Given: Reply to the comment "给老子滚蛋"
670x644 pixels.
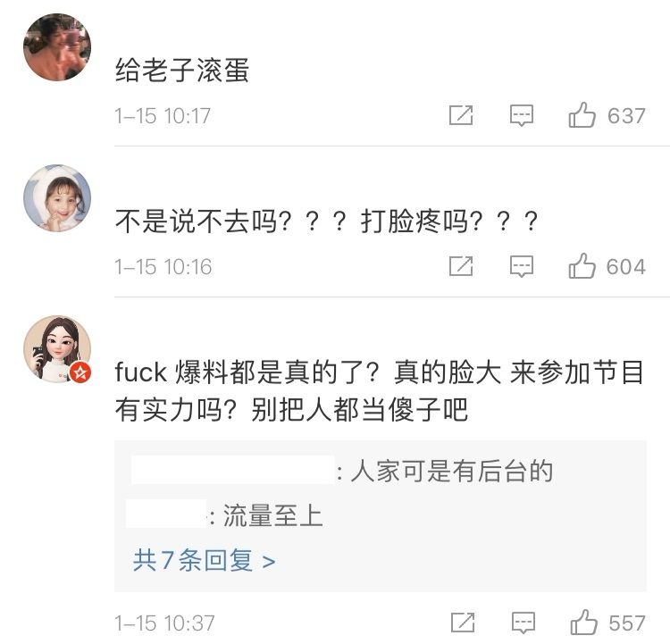Looking at the screenshot, I should [522, 115].
